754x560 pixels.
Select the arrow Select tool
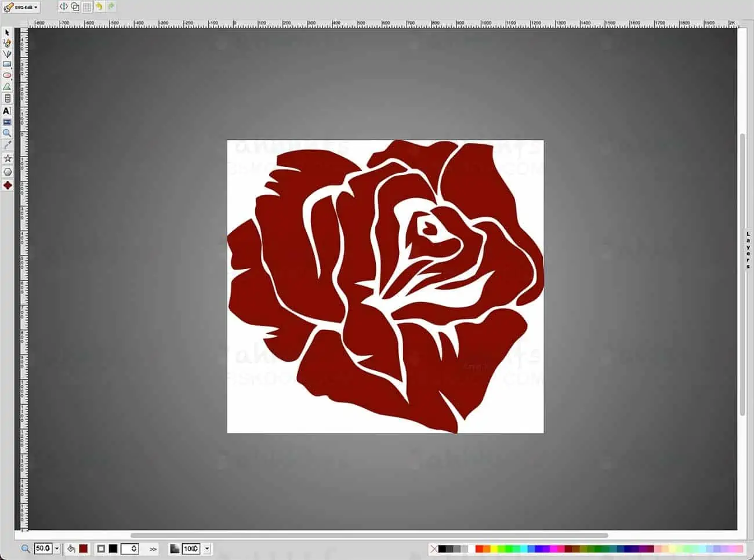pos(7,32)
